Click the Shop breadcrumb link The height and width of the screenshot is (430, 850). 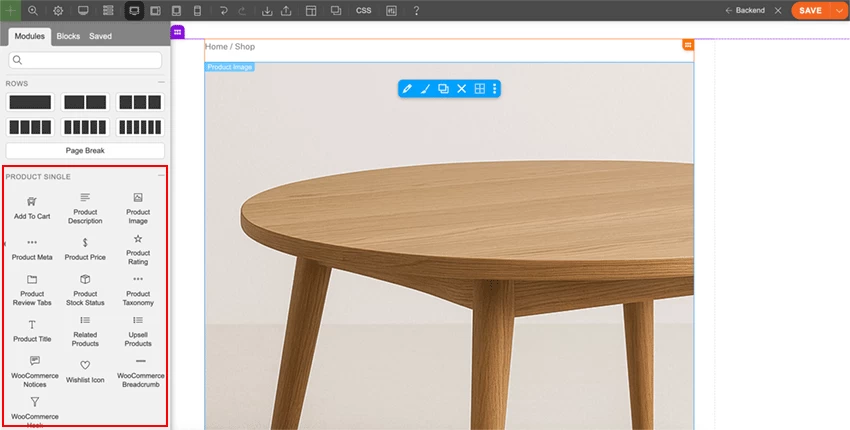click(245, 47)
